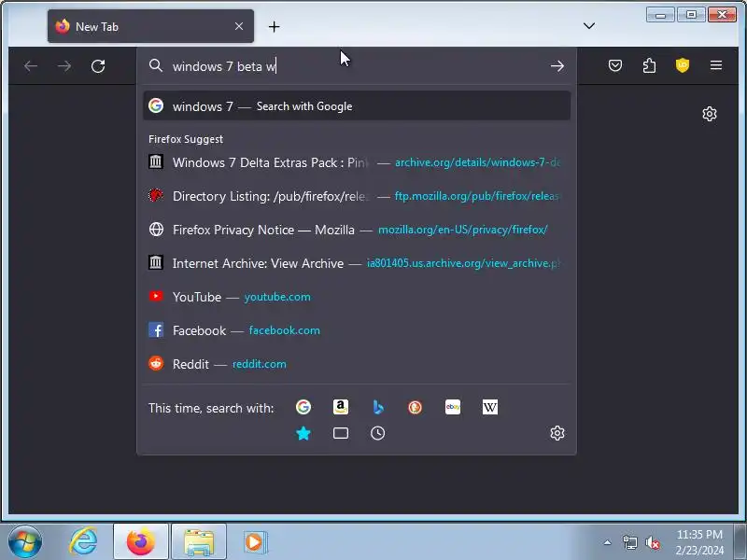The image size is (747, 560).
Task: Click the Show desktop strip beside the clock
Action: [x=740, y=541]
